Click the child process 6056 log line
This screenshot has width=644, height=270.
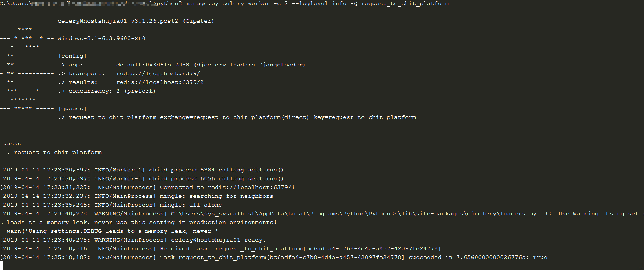216,179
